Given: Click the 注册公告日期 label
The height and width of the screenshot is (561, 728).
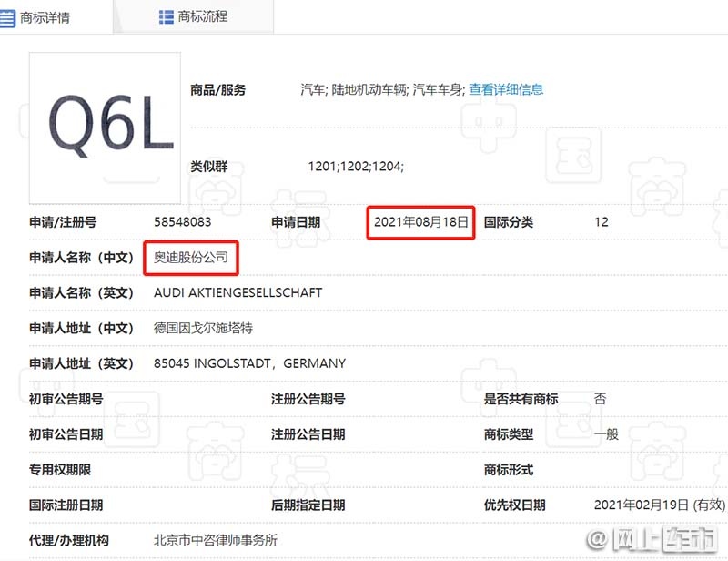Looking at the screenshot, I should 308,434.
